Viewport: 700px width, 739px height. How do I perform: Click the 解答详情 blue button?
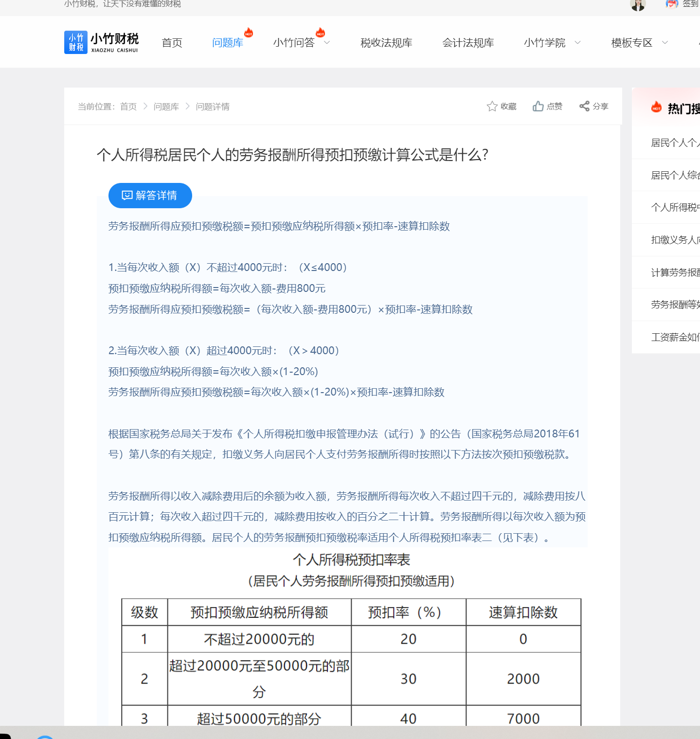(x=150, y=196)
